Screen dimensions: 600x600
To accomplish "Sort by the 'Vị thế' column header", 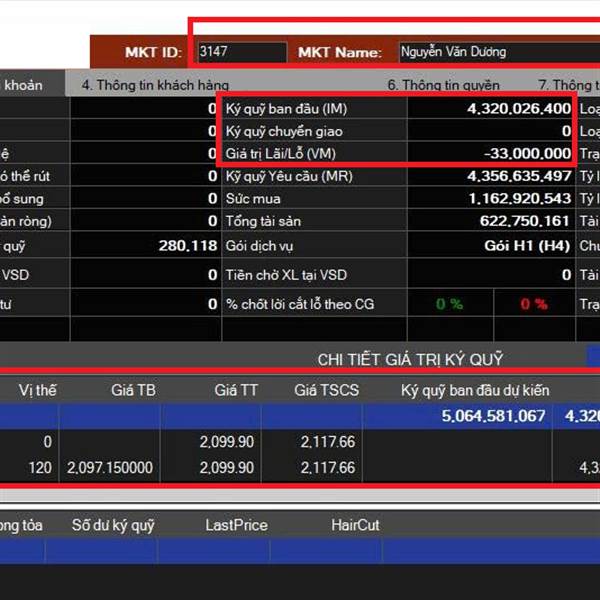I will coord(38,390).
